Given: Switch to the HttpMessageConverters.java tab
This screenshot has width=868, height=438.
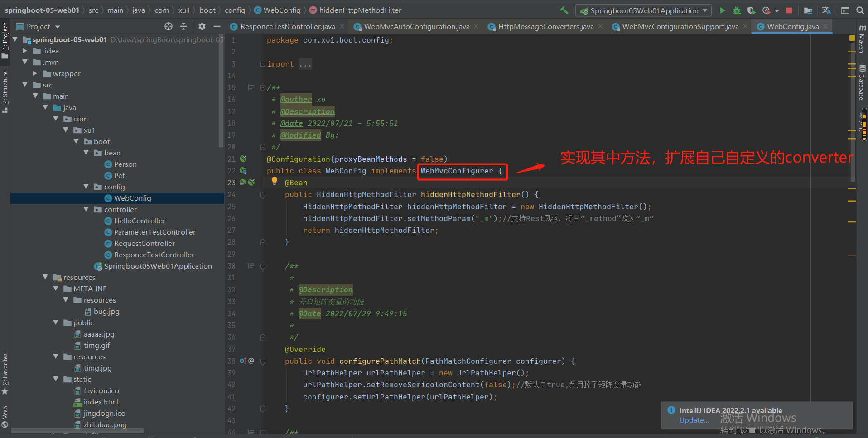Looking at the screenshot, I should coord(545,26).
